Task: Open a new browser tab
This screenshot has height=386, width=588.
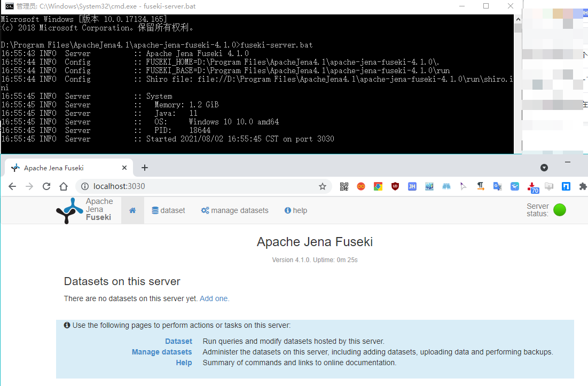Action: (144, 167)
